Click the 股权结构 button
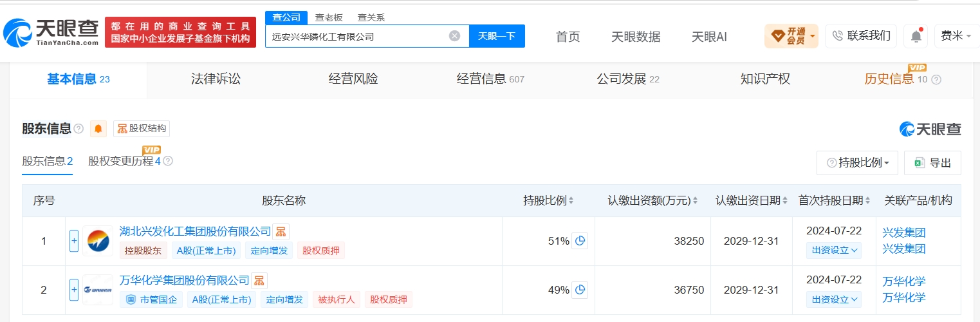Screen dimensions: 980x322 [x=142, y=129]
